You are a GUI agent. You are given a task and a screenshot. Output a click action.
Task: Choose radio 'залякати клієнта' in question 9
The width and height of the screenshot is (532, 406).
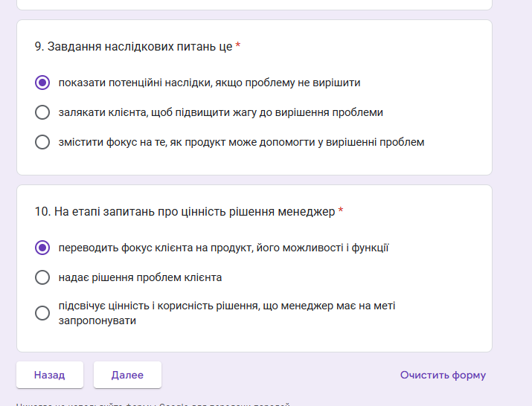pos(42,112)
